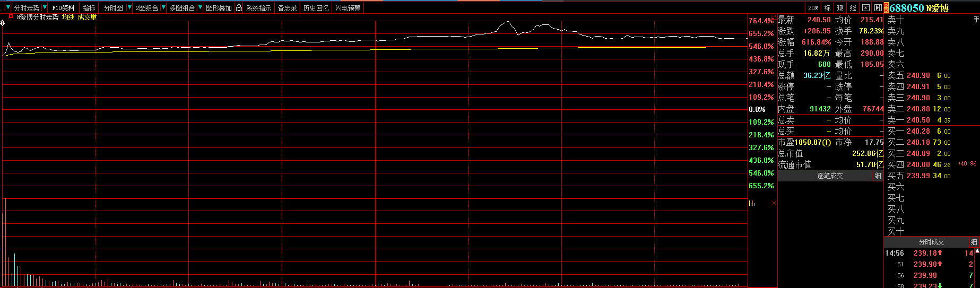Click the 市盈 value 1850.87

point(808,142)
